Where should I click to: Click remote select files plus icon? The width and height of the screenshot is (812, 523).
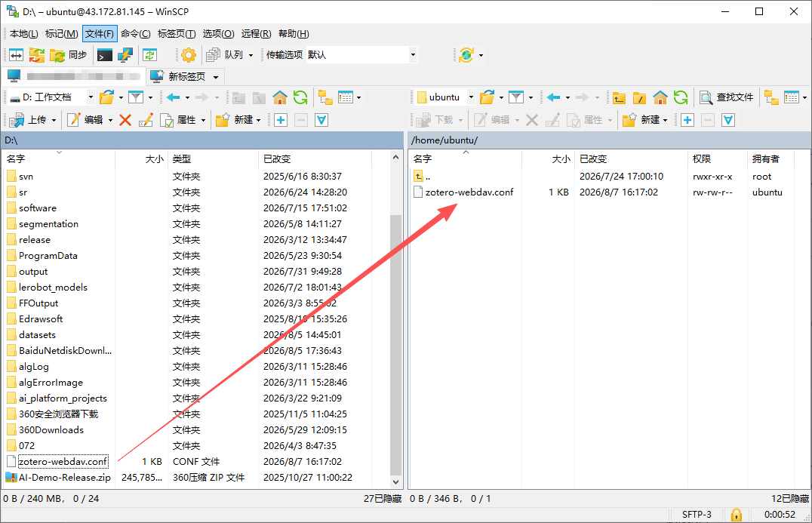point(687,120)
